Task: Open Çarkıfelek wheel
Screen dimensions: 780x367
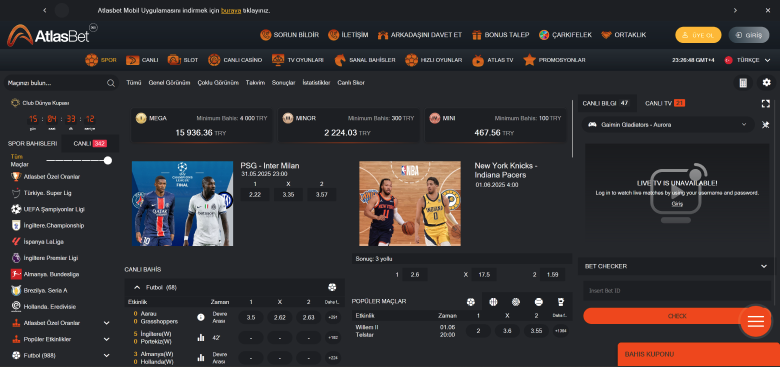Action: [565, 35]
